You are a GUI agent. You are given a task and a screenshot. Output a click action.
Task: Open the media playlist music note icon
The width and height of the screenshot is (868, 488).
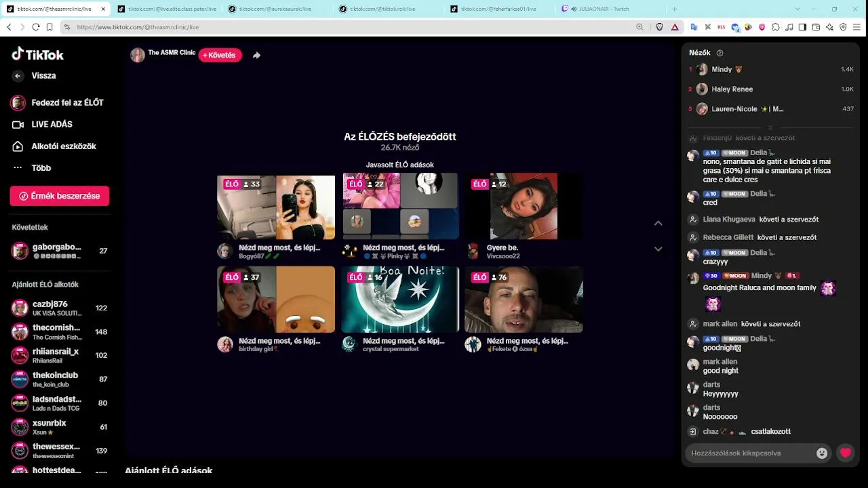(789, 27)
